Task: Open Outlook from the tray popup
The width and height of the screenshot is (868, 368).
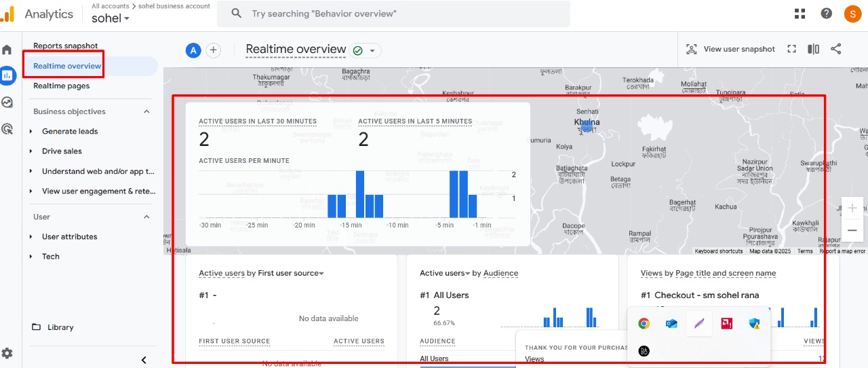Action: (x=671, y=324)
